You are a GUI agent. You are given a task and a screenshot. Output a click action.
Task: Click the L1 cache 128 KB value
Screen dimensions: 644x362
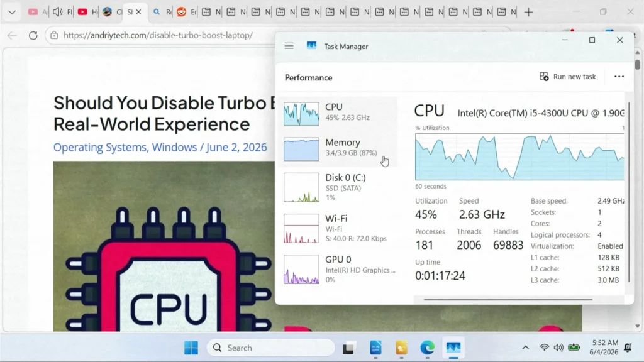[608, 258]
